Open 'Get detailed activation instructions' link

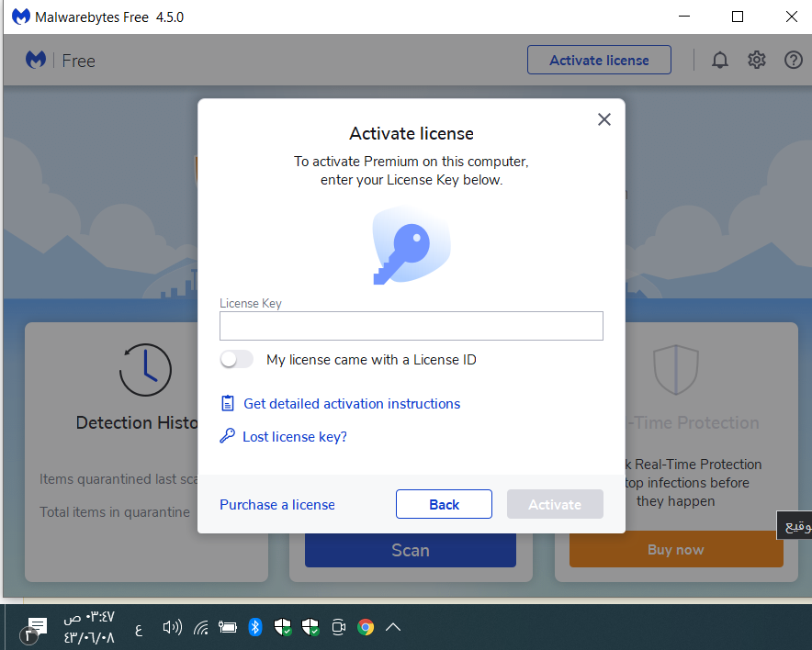click(x=352, y=404)
